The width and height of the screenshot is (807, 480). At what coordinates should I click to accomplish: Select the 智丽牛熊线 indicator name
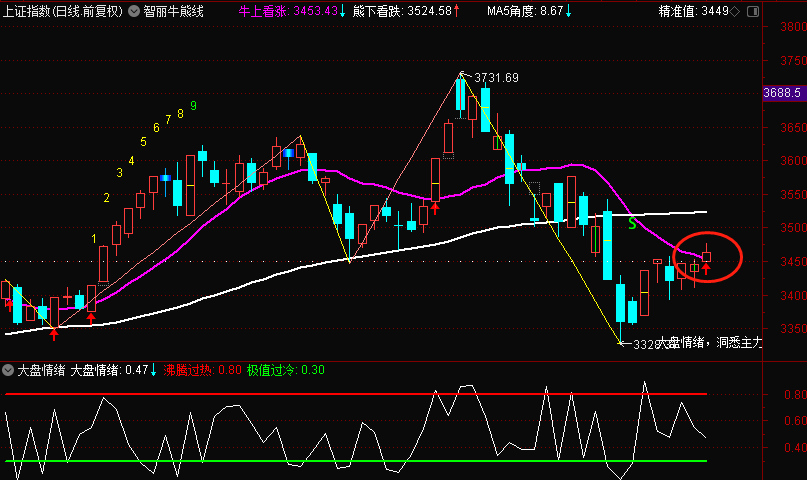(173, 11)
